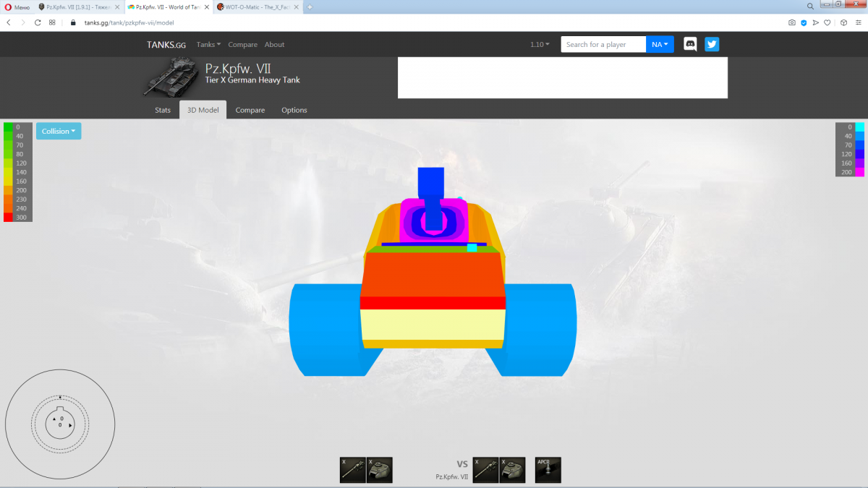The image size is (868, 488).
Task: Take a browser snapshot with camera icon
Action: 792,22
